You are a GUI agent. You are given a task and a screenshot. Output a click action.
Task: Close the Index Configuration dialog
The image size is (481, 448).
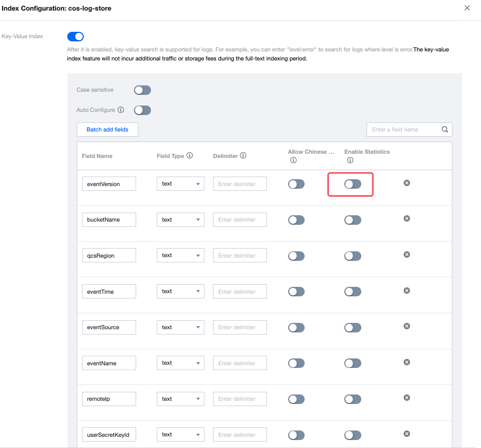[x=467, y=8]
